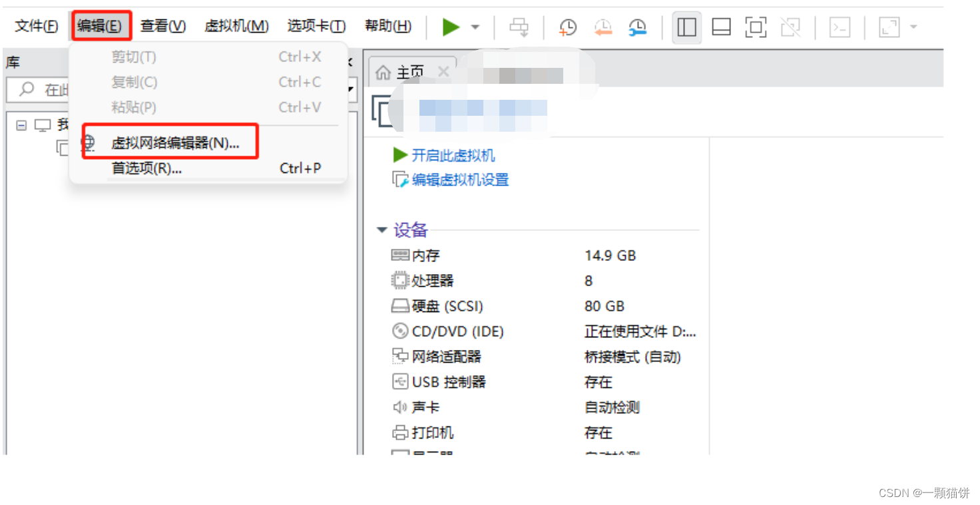Open the 帮助(H) menu
Viewport: 980px width, 505px height.
(388, 26)
